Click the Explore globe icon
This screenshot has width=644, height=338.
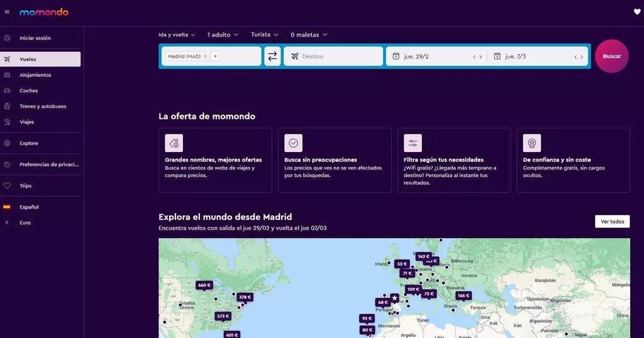[x=7, y=143]
